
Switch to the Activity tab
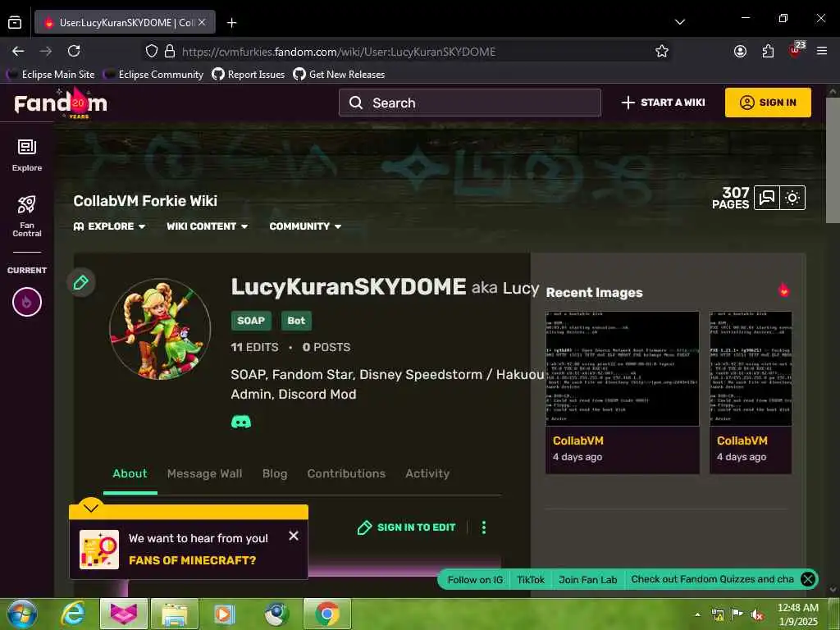click(427, 473)
